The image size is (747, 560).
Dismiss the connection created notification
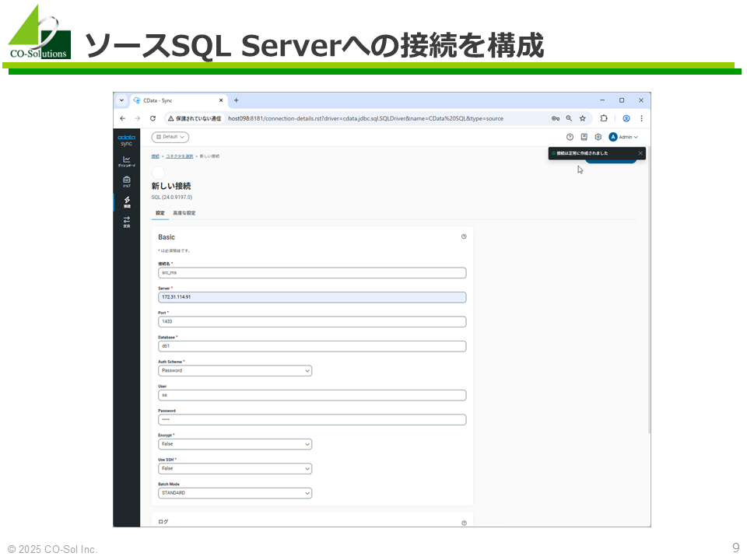(x=640, y=153)
